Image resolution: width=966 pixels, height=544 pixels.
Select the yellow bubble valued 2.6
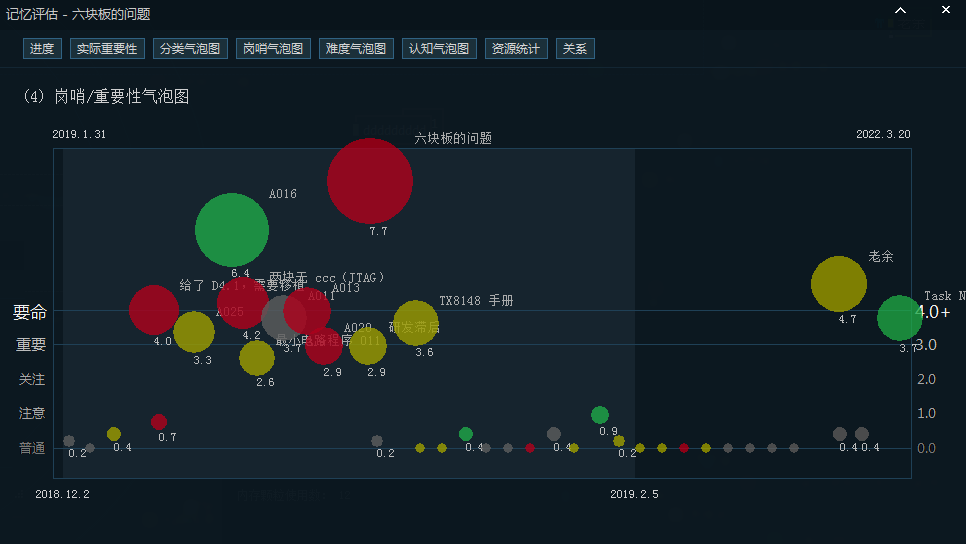(x=257, y=357)
